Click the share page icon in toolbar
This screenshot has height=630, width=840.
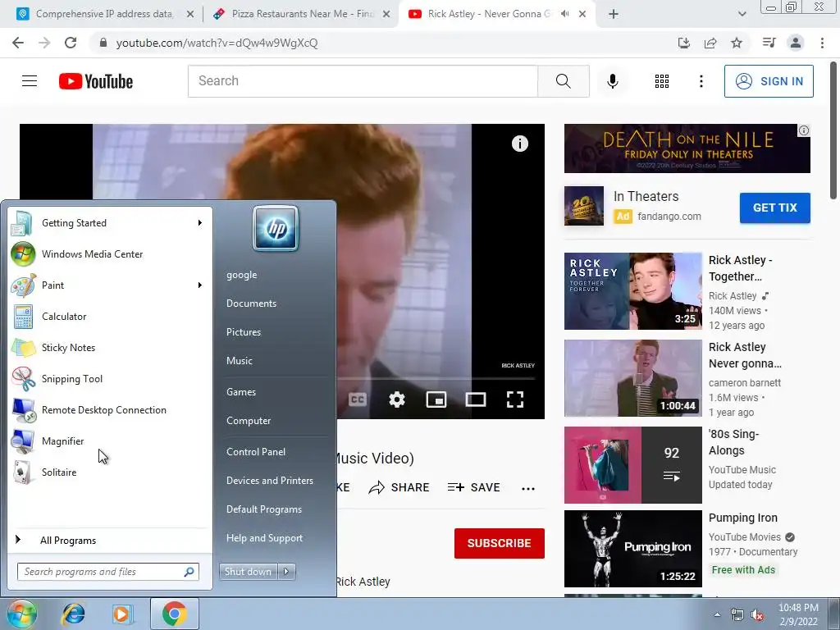(710, 43)
